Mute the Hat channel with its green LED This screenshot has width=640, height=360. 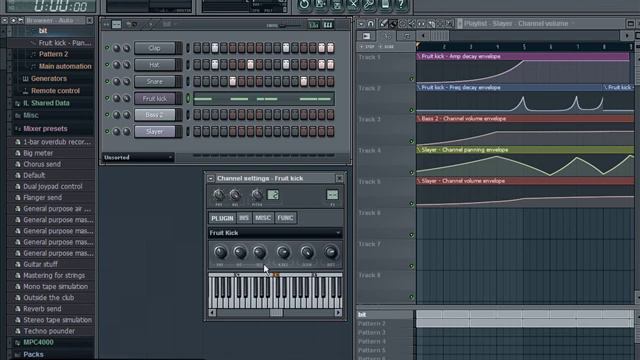[107, 64]
